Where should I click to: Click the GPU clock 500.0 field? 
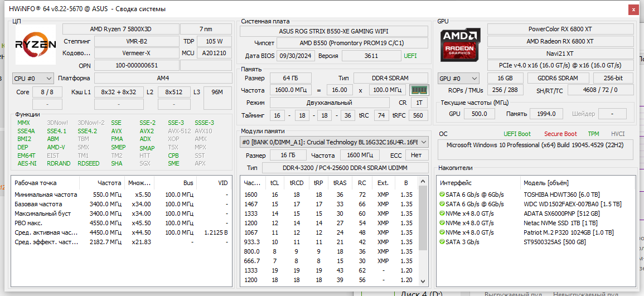pos(480,114)
